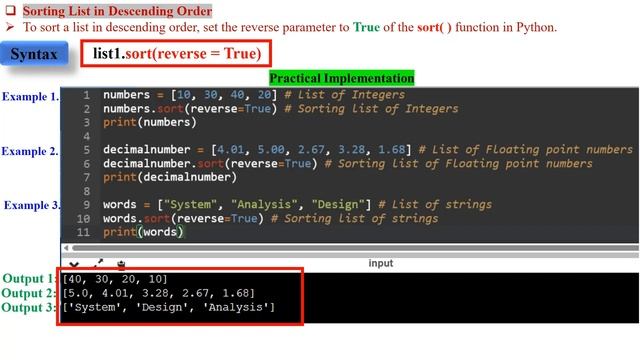The height and width of the screenshot is (360, 640).
Task: Click "decimalnumber" variable on line 5
Action: [x=147, y=149]
